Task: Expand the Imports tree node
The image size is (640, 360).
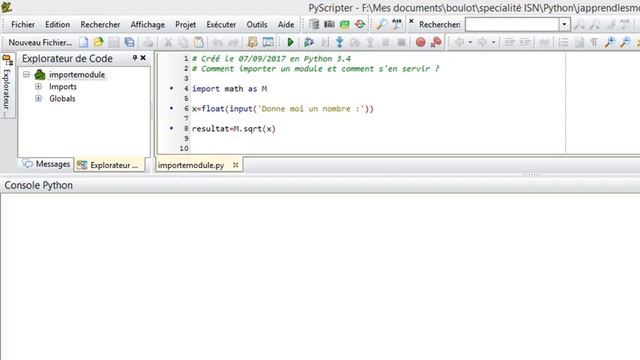Action: [x=38, y=86]
